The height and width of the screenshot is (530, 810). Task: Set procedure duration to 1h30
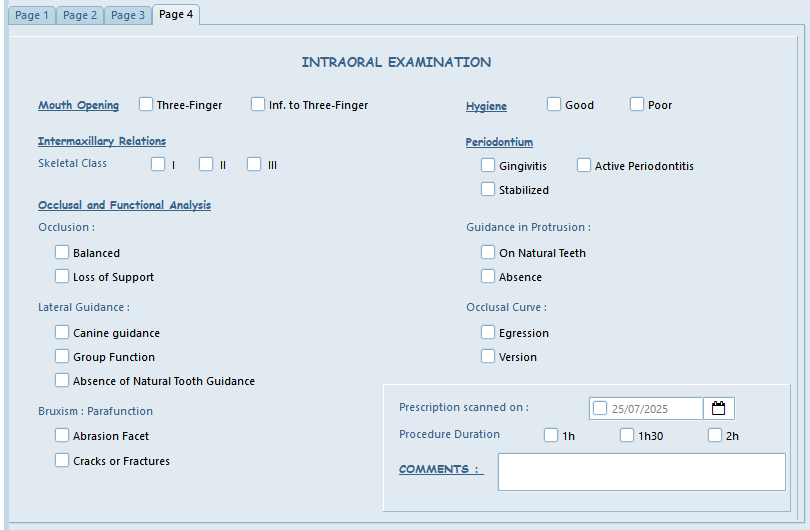click(627, 435)
